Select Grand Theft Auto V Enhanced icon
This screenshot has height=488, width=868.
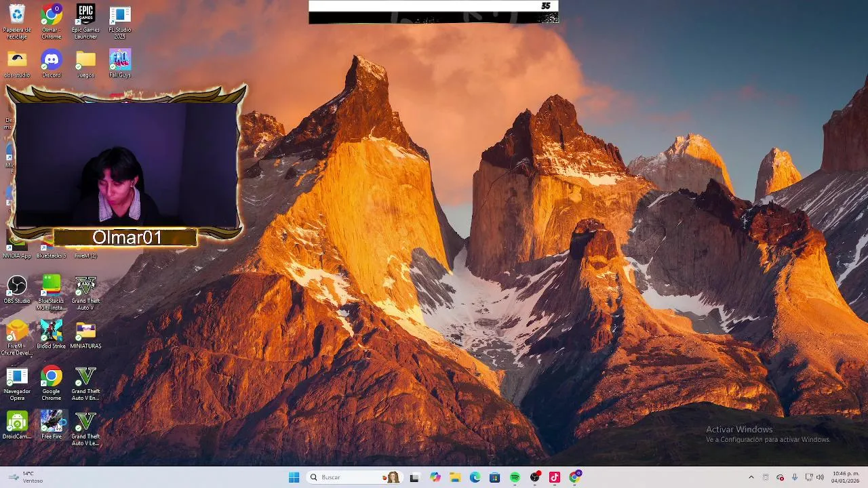point(85,383)
